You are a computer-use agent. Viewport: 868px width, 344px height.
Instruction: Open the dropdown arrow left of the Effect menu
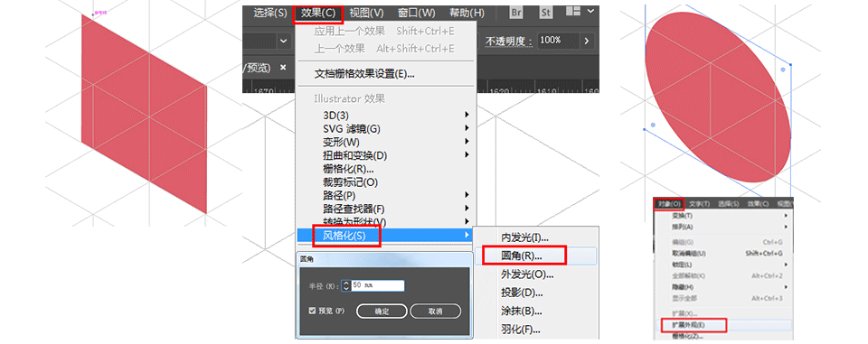coord(284,41)
